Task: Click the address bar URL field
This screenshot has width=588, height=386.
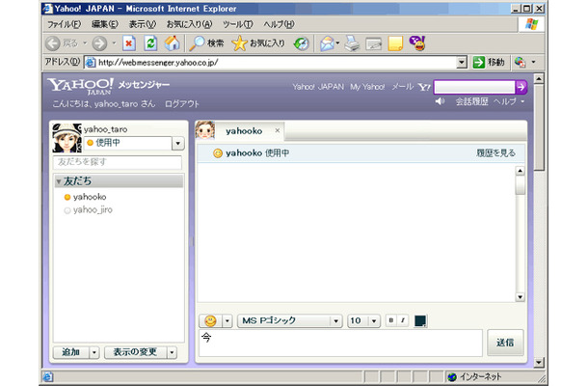Action: click(271, 63)
